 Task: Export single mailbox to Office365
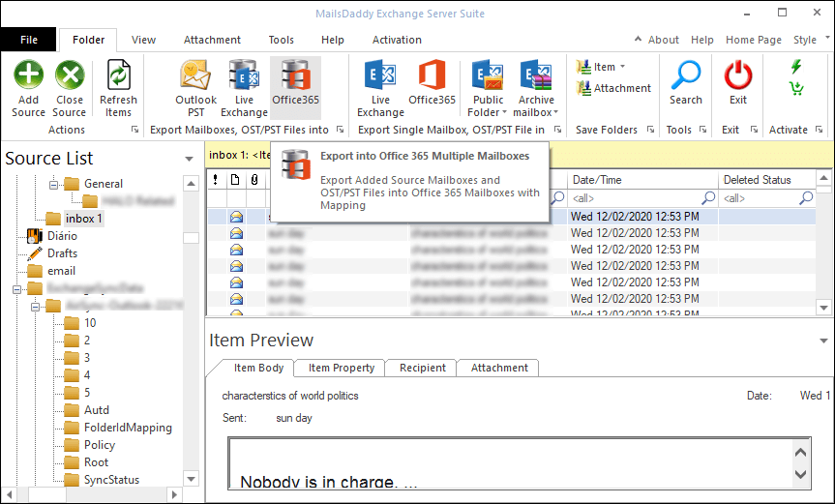(432, 82)
